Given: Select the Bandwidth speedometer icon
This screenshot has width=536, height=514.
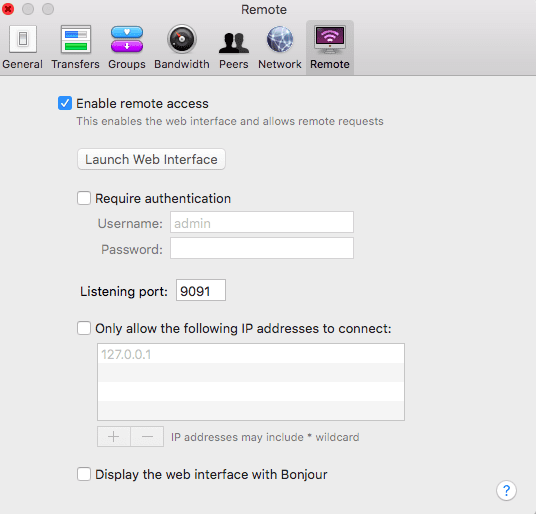Looking at the screenshot, I should point(182,39).
